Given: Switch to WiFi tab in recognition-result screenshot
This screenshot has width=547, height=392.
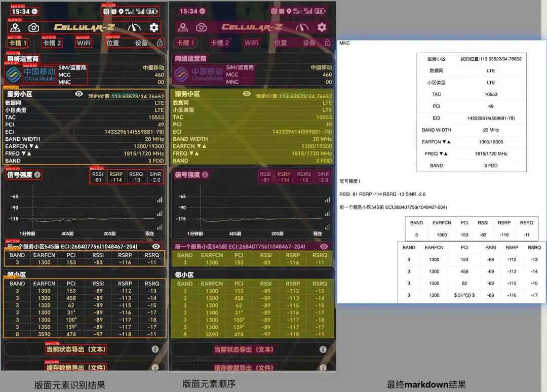Looking at the screenshot, I should click(84, 43).
